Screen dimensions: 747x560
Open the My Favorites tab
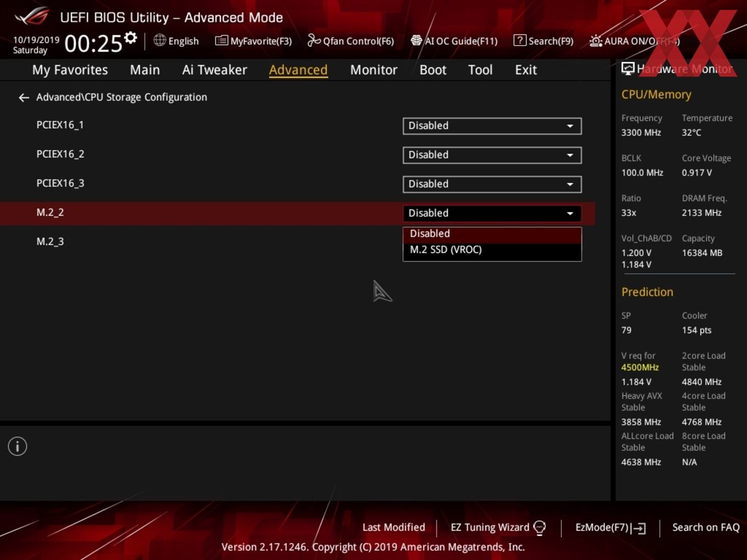[x=70, y=70]
